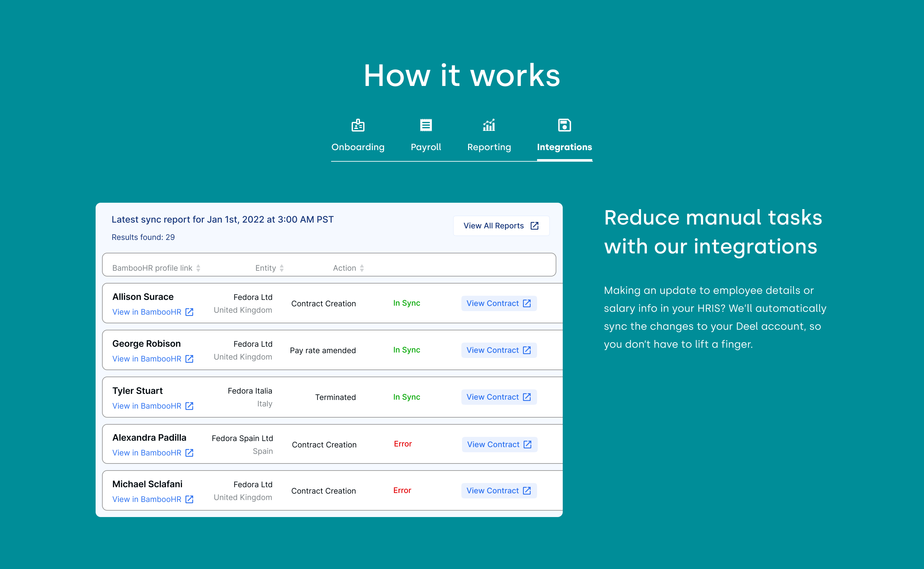Click the name Tyler Stuart
This screenshot has width=924, height=569.
(x=137, y=391)
